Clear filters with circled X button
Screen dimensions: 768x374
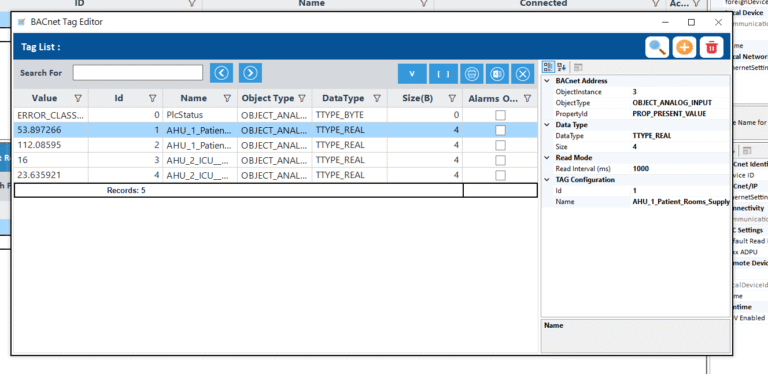click(x=523, y=74)
